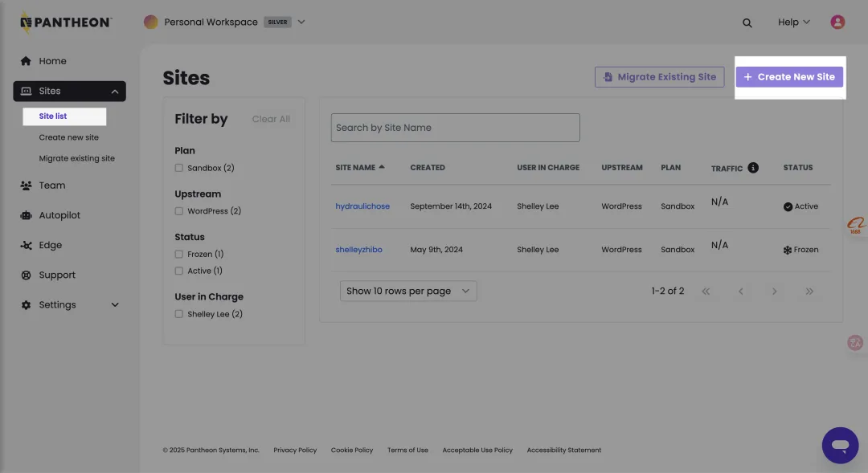The height and width of the screenshot is (473, 868).
Task: Click the traffic info icon
Action: (x=753, y=168)
